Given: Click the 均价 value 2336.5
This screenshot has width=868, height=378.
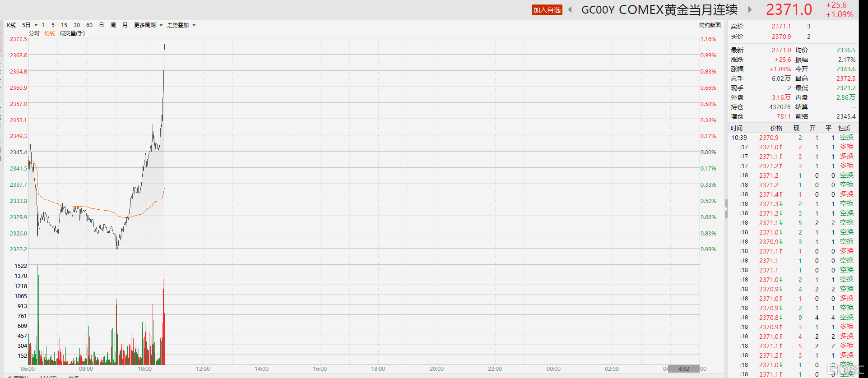Looking at the screenshot, I should tap(846, 50).
